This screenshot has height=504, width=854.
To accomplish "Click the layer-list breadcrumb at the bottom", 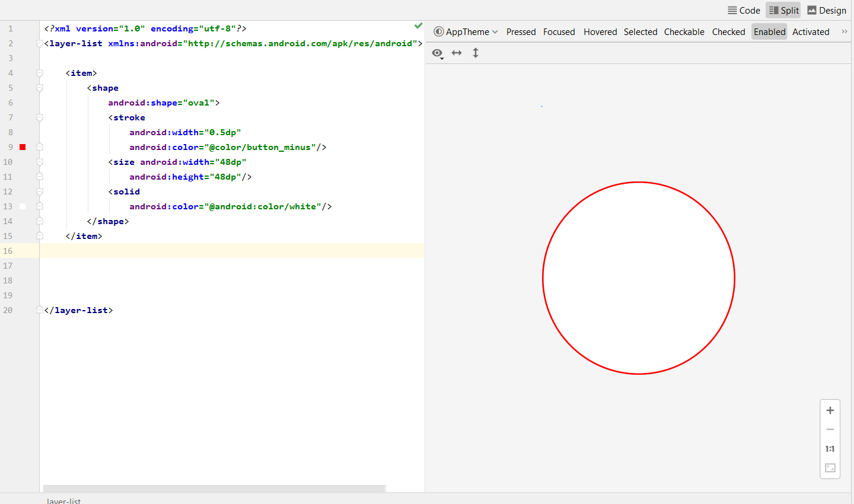I will point(63,501).
